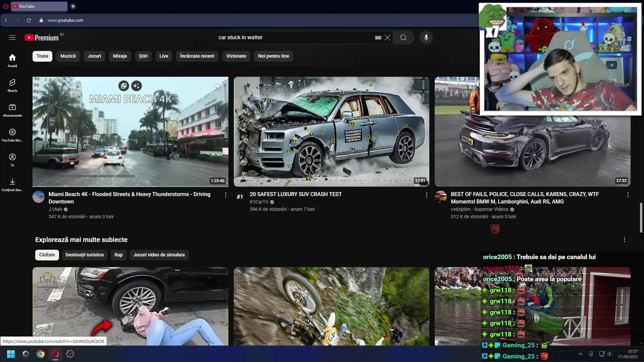
Task: Open the YouTube hamburger guide menu
Action: tap(13, 38)
